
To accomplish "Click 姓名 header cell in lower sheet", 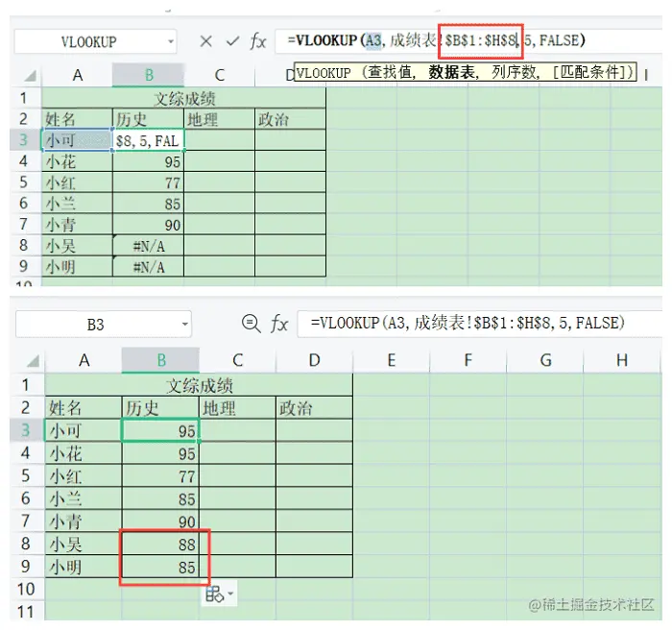I will [x=84, y=408].
